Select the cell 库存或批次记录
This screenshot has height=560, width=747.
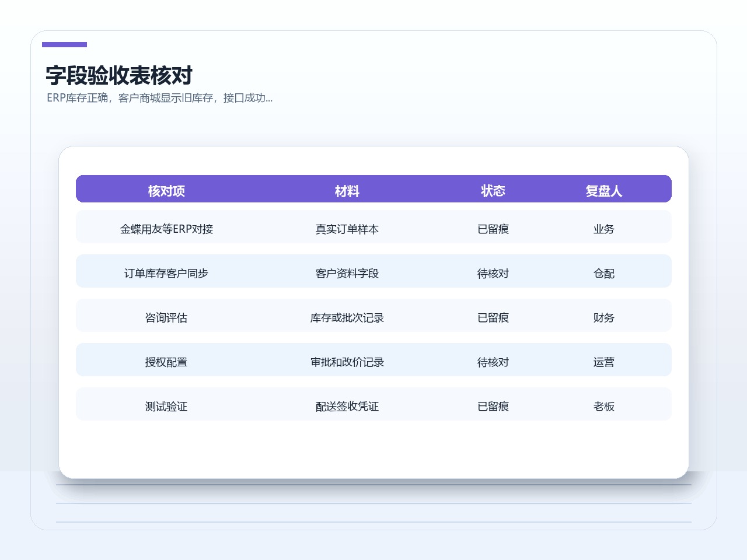click(x=347, y=318)
